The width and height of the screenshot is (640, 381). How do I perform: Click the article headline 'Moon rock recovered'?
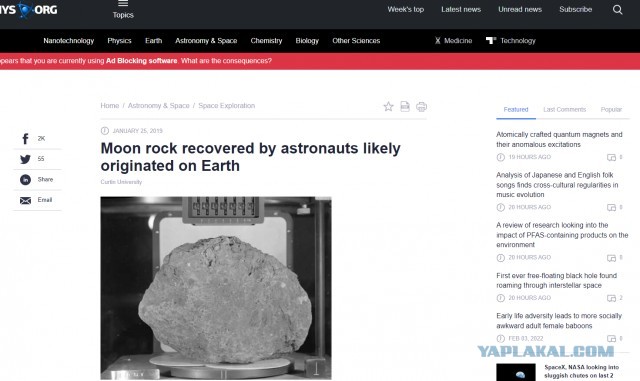[250, 157]
